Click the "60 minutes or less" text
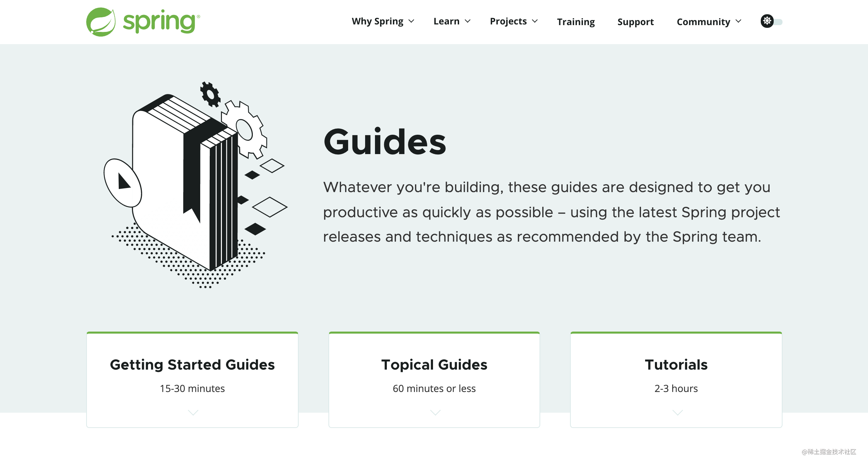Screen dimensions: 868x467 point(434,389)
